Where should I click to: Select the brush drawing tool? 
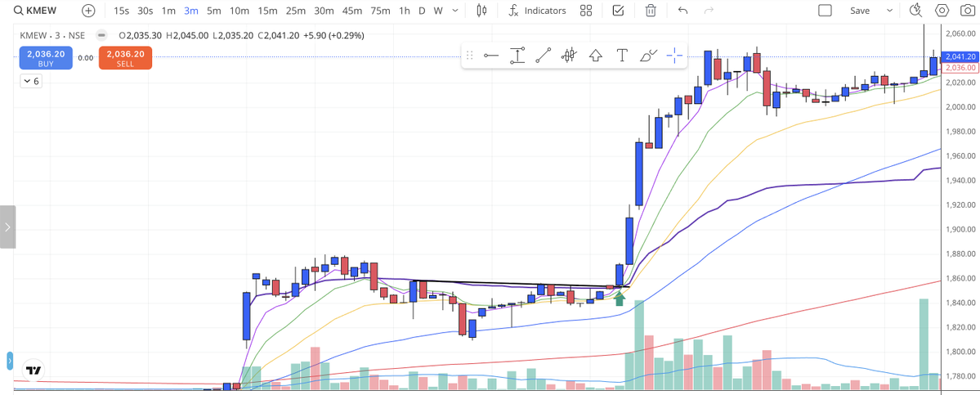click(649, 56)
